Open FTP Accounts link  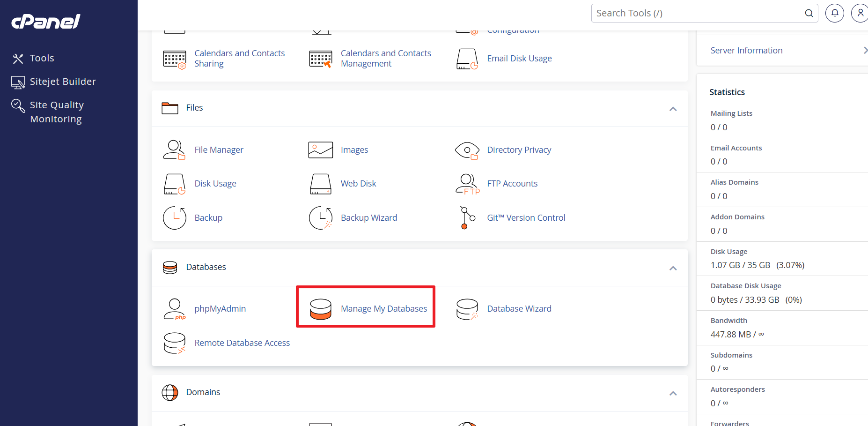[512, 184]
